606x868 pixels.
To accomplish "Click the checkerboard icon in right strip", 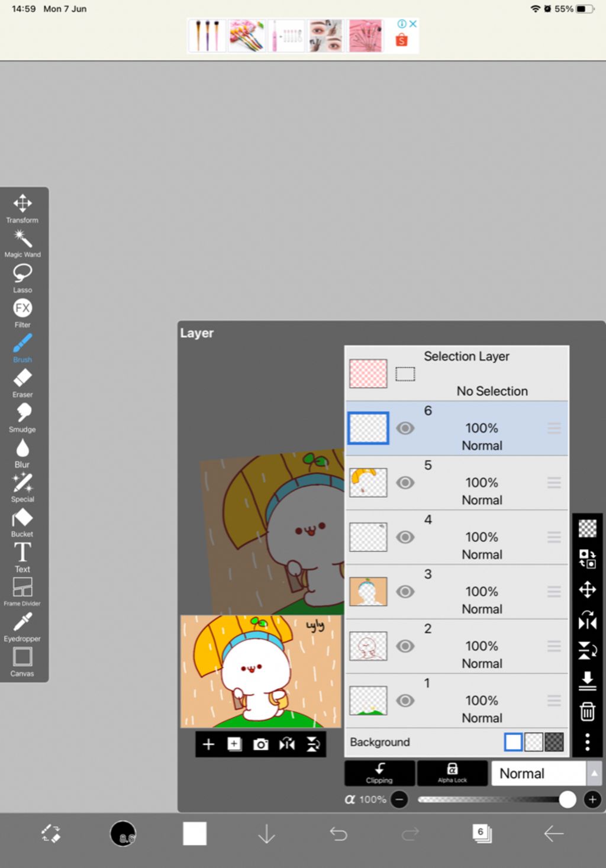I will point(587,528).
